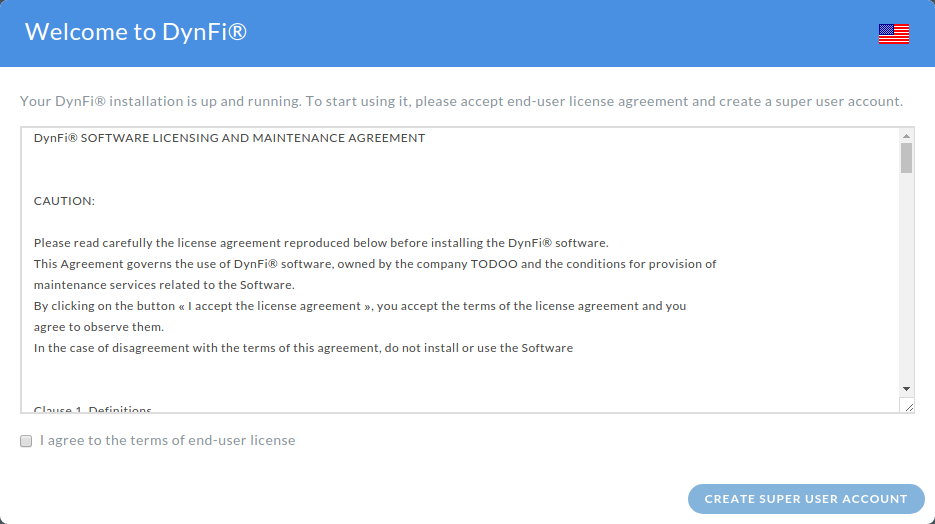
Task: Click the 'CAUTION:' line in the license
Action: click(64, 201)
